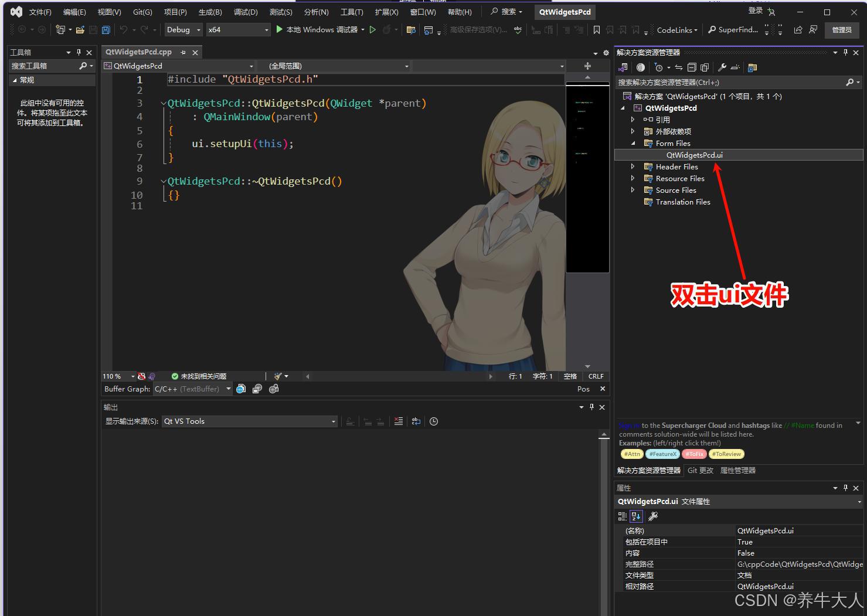Pin the Solution Explorer panel

coord(845,52)
